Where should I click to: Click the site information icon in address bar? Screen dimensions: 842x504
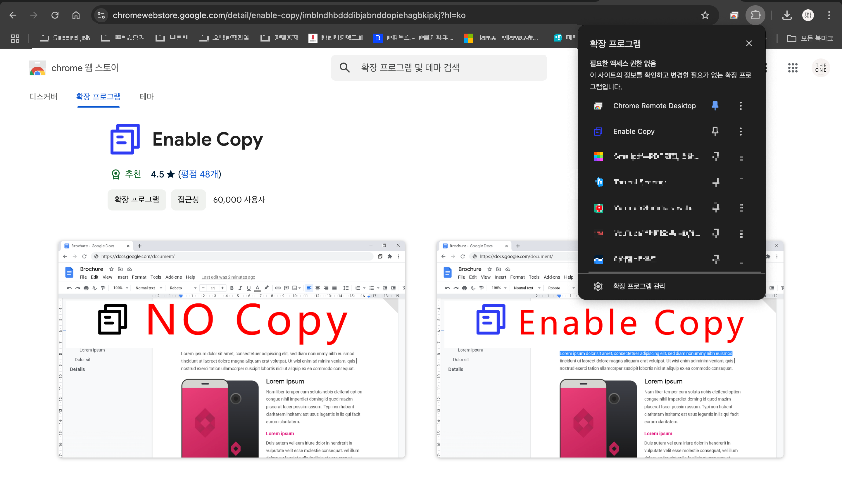(x=101, y=15)
